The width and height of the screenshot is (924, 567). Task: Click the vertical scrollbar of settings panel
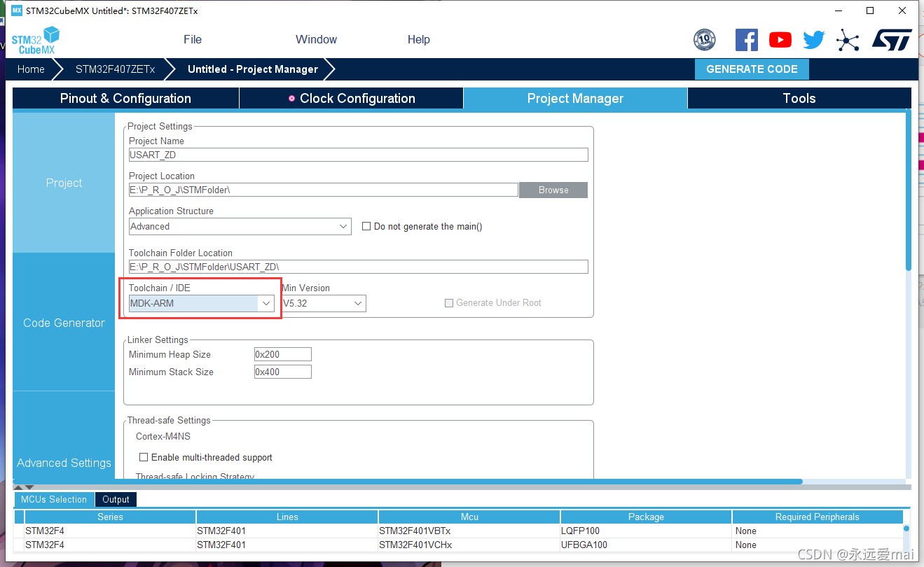pyautogui.click(x=909, y=190)
